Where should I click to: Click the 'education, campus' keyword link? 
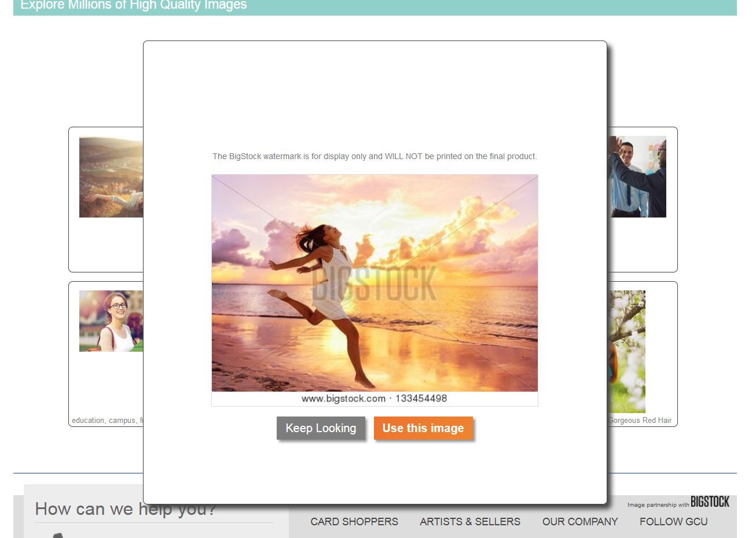[107, 420]
